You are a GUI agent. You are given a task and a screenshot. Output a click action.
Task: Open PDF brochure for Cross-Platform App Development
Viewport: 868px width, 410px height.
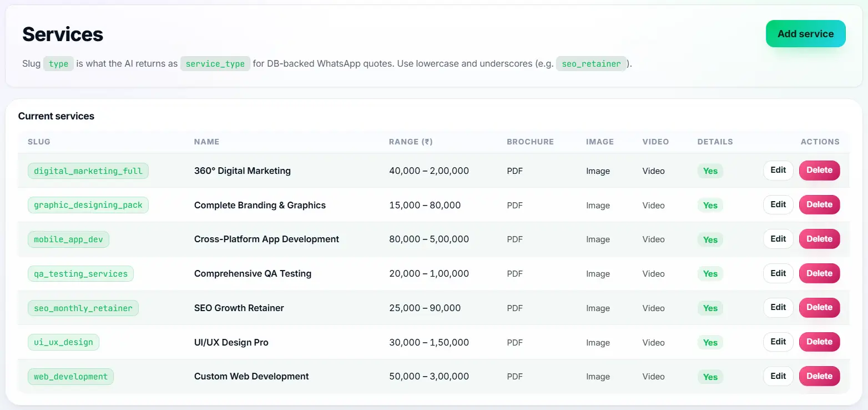[x=514, y=239]
